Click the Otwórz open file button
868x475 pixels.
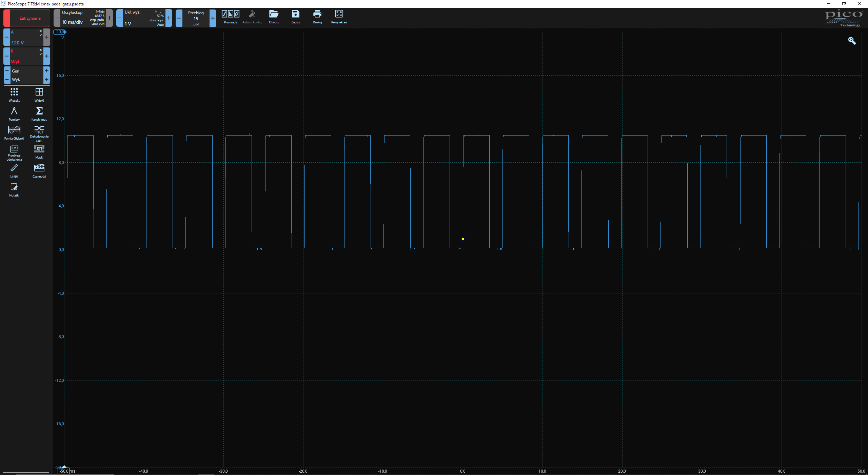[274, 17]
